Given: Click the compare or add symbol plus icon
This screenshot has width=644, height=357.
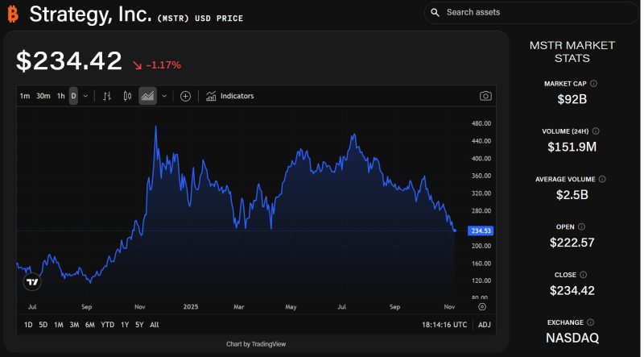Looking at the screenshot, I should coord(185,96).
